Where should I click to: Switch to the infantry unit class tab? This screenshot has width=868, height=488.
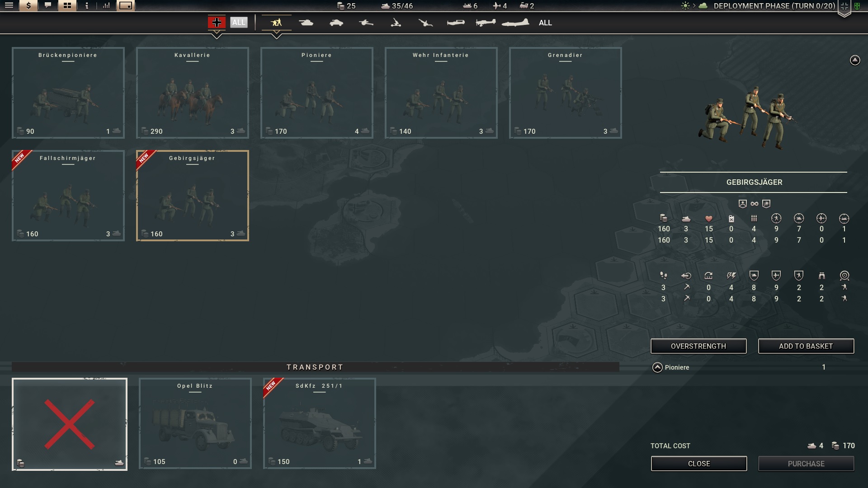click(276, 23)
